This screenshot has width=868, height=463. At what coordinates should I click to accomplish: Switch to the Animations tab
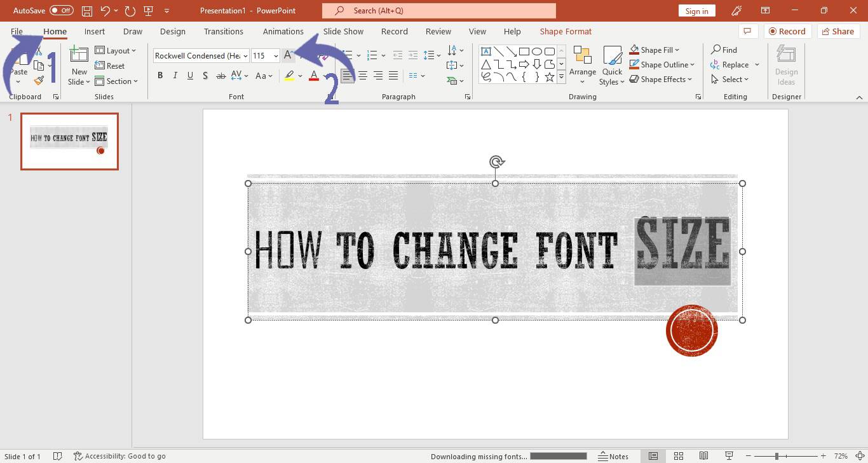[283, 31]
